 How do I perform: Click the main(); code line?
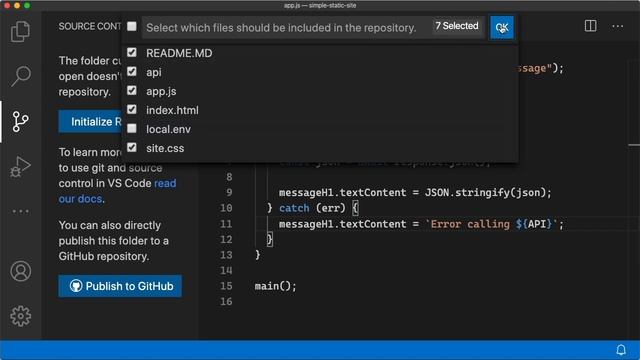pos(276,286)
